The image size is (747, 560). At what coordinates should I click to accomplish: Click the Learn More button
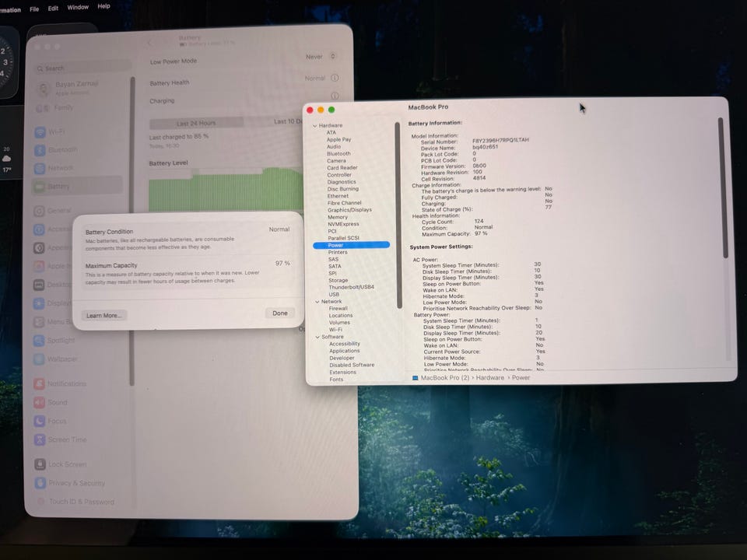coord(103,315)
